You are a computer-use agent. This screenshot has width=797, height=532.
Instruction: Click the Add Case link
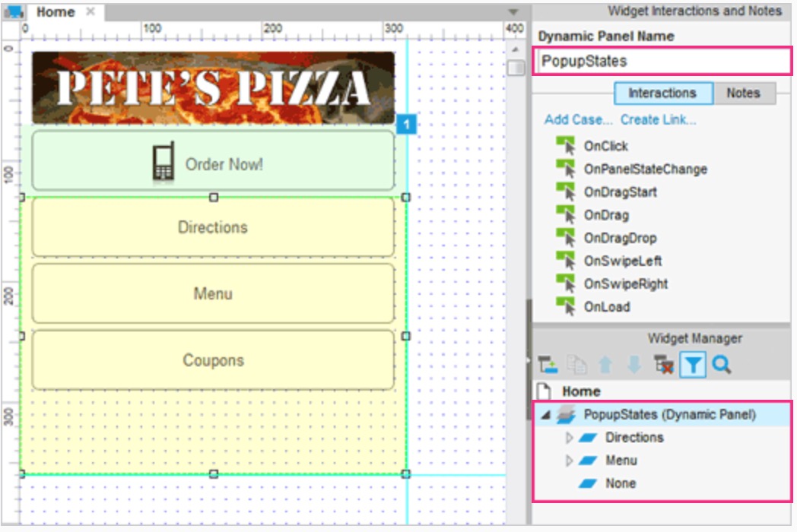click(x=578, y=119)
